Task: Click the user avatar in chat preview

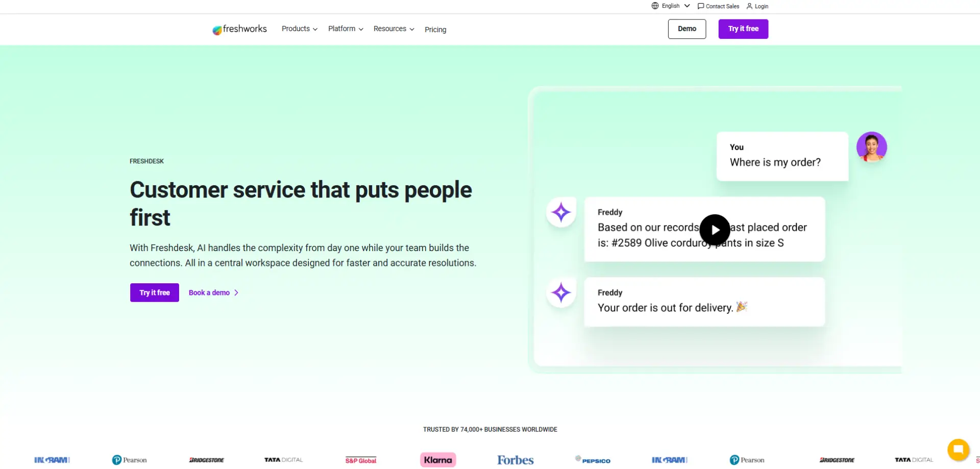Action: 871,147
